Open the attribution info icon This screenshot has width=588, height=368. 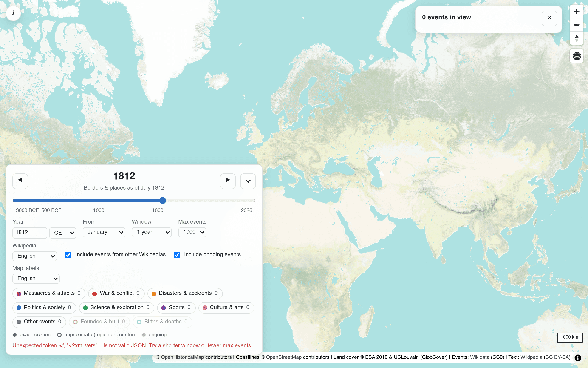click(578, 357)
